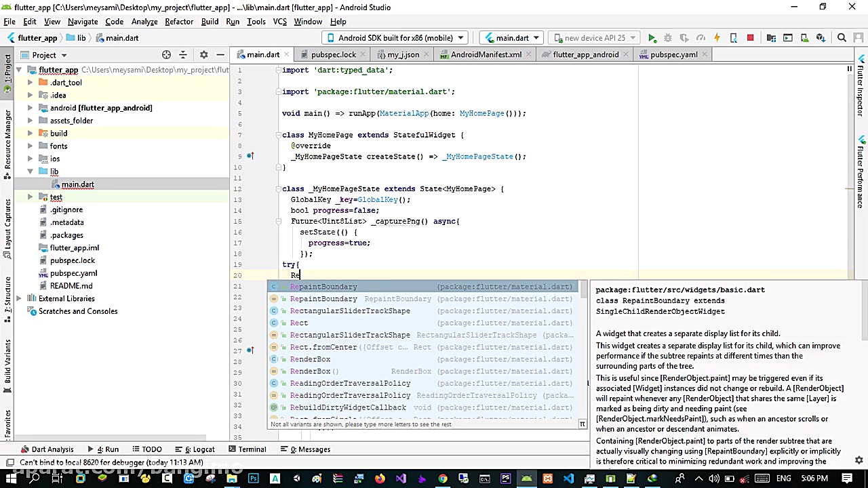
Task: Open Search Everywhere magnifier icon
Action: tap(842, 38)
